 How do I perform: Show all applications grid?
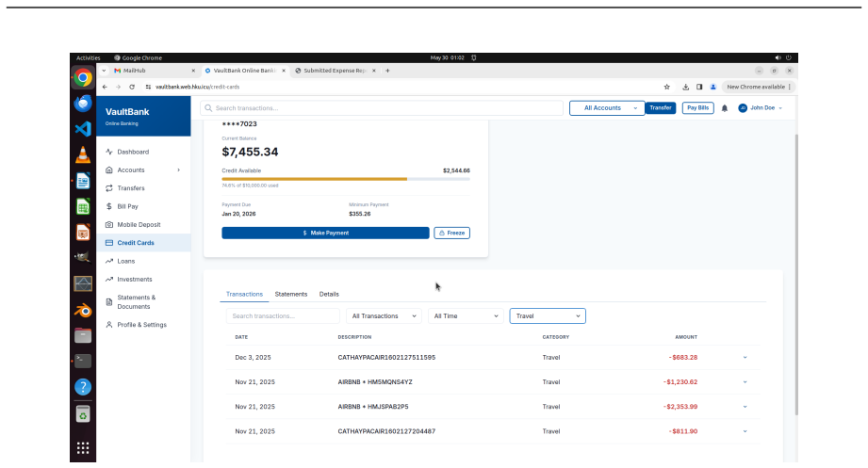tap(83, 447)
